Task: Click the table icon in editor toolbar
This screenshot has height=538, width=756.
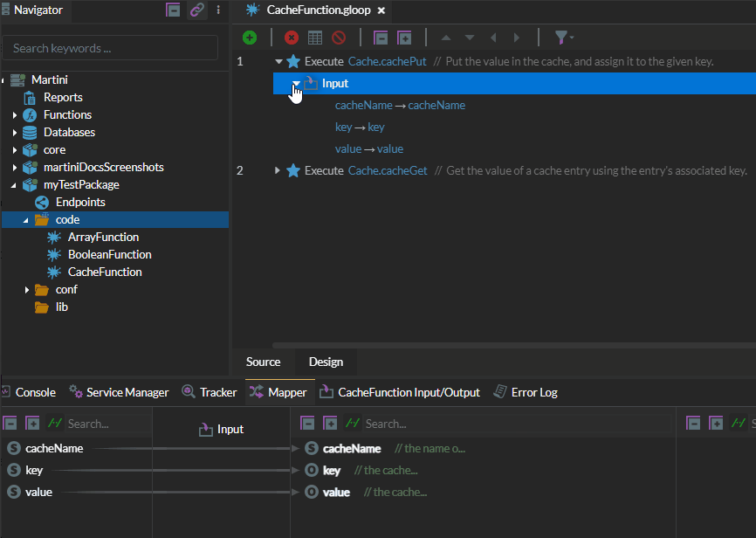Action: pos(315,38)
